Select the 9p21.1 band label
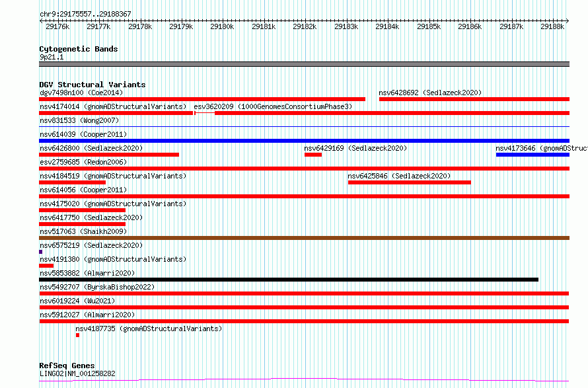 [x=52, y=57]
